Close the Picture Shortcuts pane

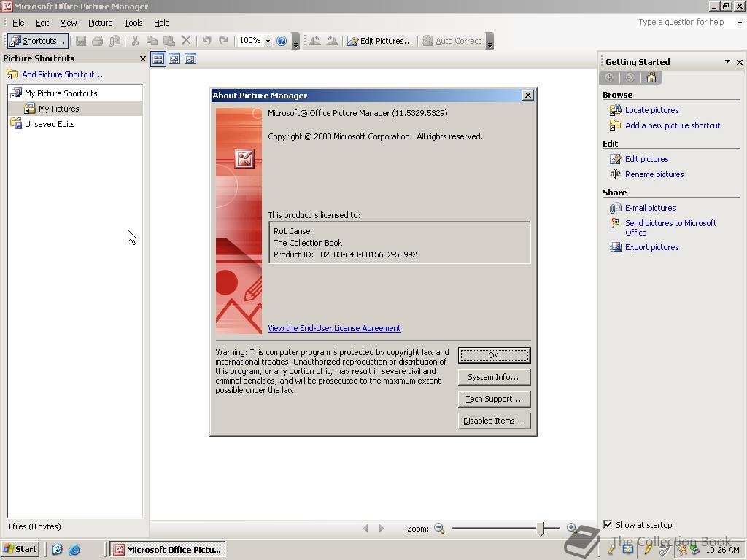[x=142, y=58]
